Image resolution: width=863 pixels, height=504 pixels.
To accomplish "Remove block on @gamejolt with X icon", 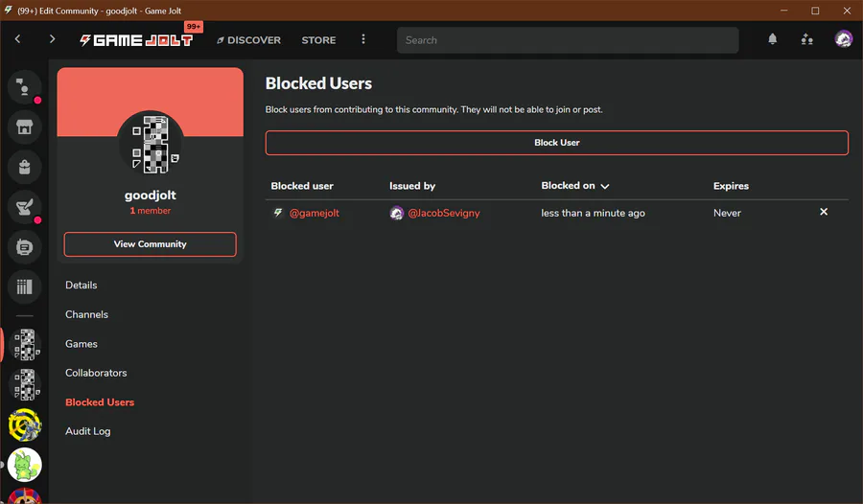I will (824, 212).
